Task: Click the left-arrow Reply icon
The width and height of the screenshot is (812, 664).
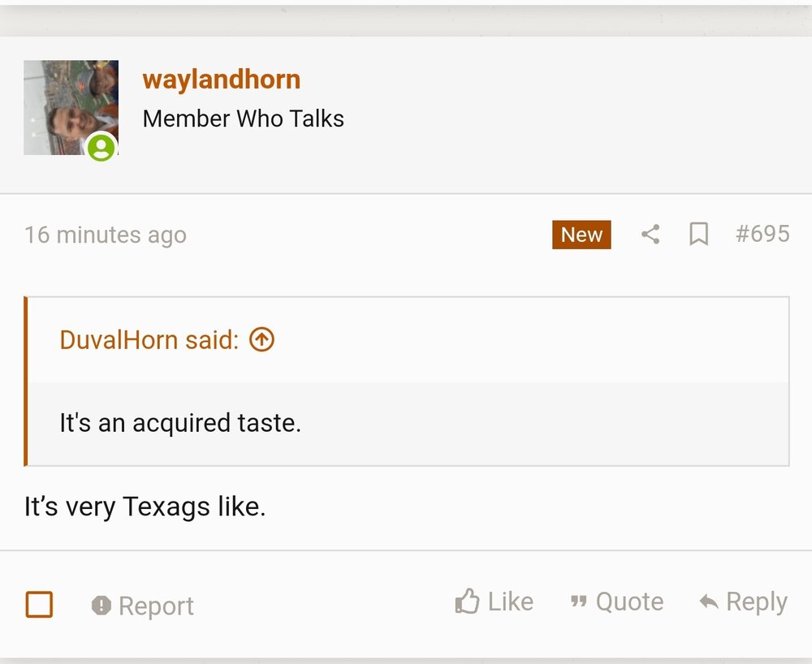Action: click(x=707, y=601)
